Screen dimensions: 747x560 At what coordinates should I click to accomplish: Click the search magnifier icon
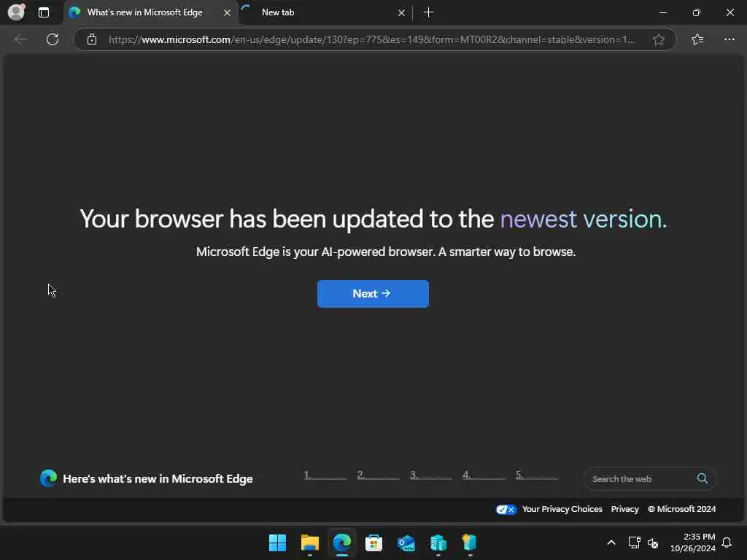click(703, 478)
